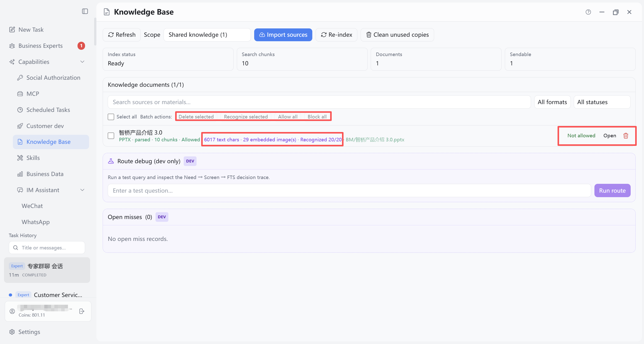Click Open for the 智桥产品介绍 document
The image size is (644, 344).
[610, 136]
